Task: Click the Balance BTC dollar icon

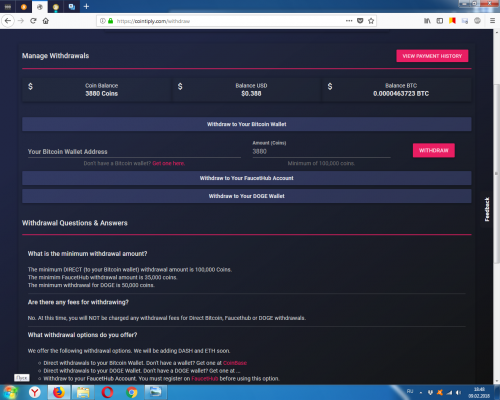Action: point(330,86)
